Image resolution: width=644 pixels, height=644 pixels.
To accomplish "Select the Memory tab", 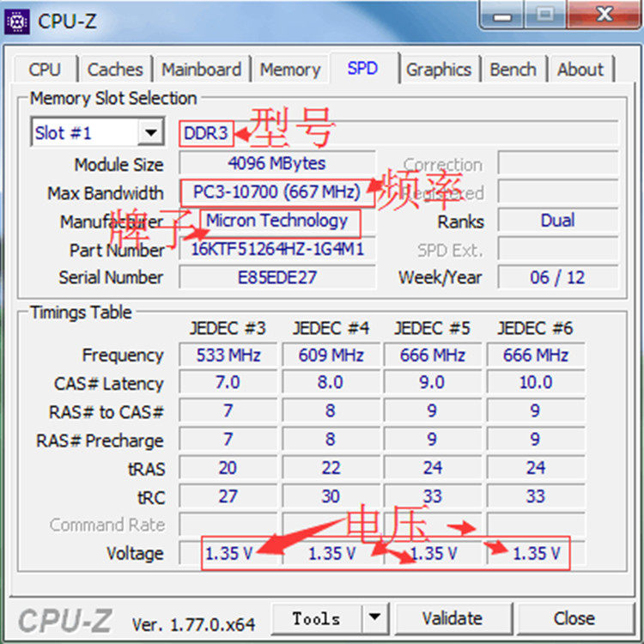I will coord(290,70).
